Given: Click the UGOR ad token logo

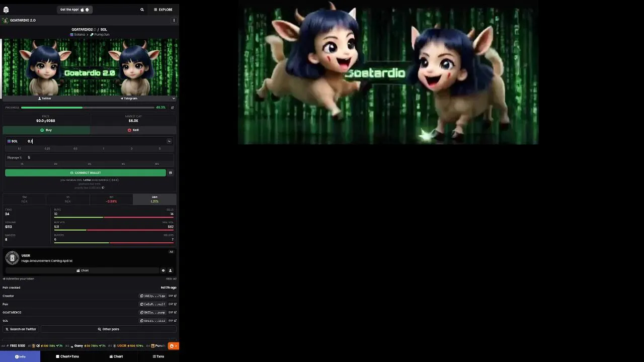Looking at the screenshot, I should (x=12, y=258).
